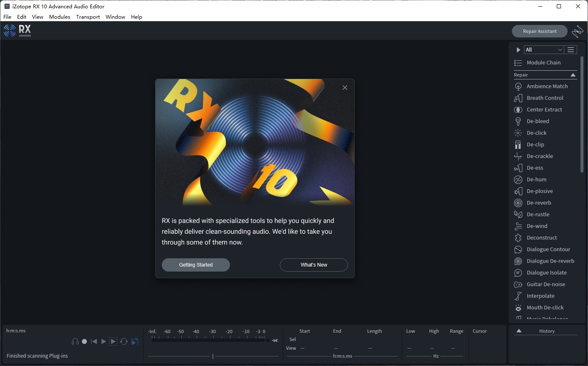This screenshot has height=366, width=588.
Task: Click the zoom slider handle below transport
Action: [213, 356]
